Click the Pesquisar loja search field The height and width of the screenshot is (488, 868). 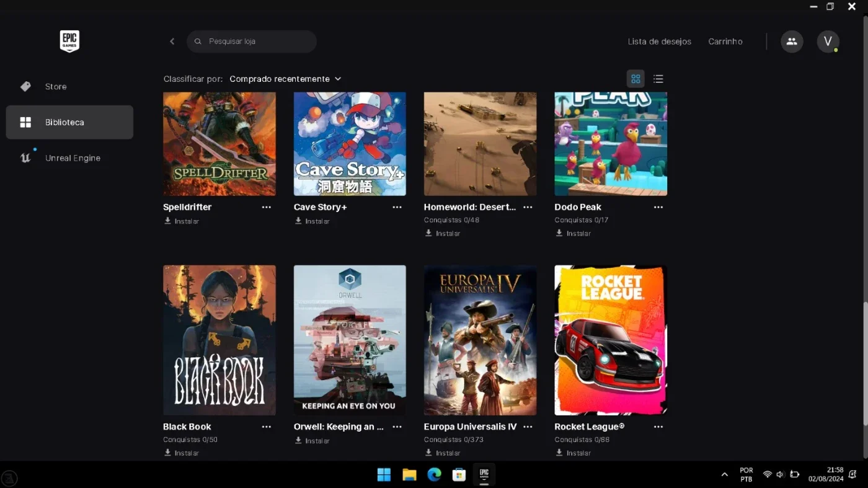[x=252, y=42]
